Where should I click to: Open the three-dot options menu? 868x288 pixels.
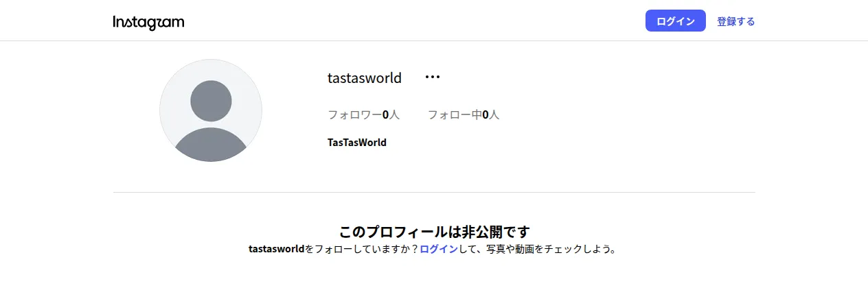click(x=432, y=77)
